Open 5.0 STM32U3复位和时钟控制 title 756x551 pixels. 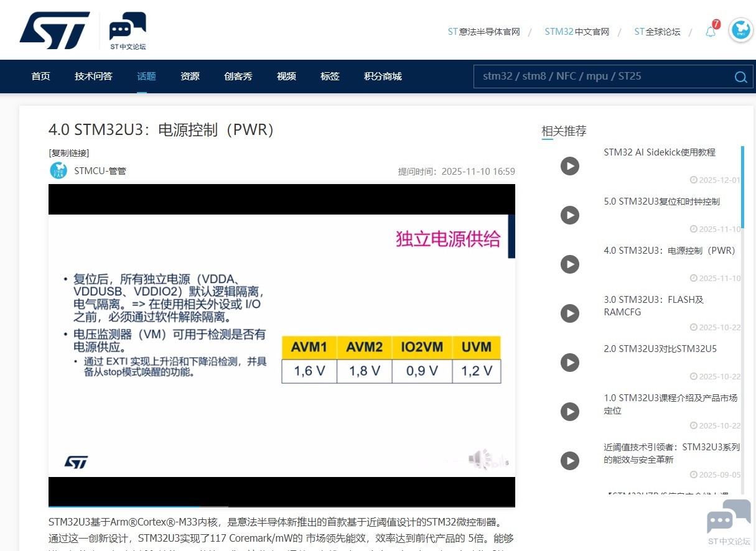[x=661, y=201]
